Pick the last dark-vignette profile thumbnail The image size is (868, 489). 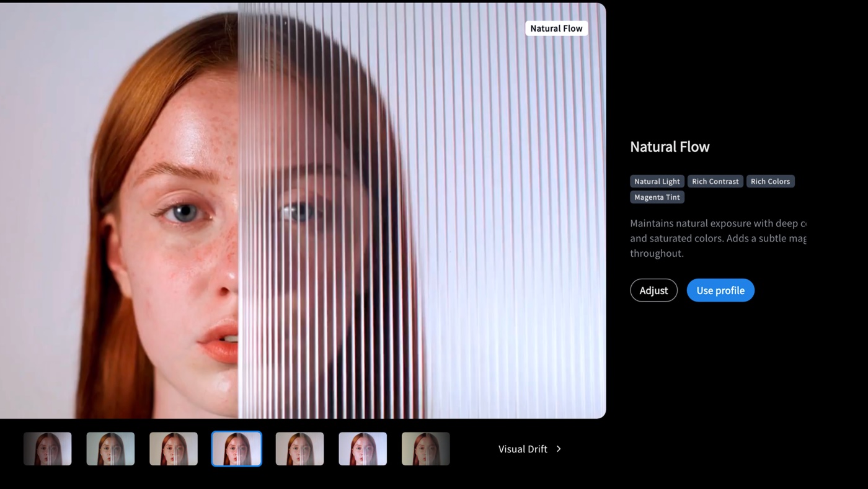point(426,449)
